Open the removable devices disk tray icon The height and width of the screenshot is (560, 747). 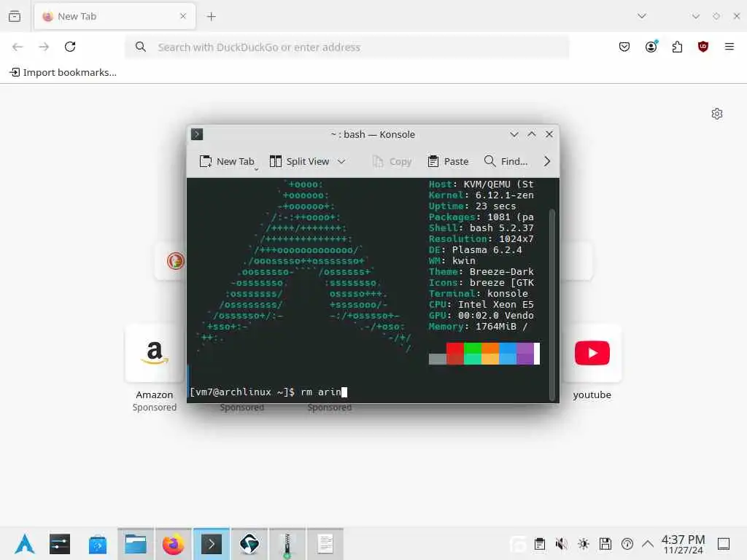coord(605,544)
